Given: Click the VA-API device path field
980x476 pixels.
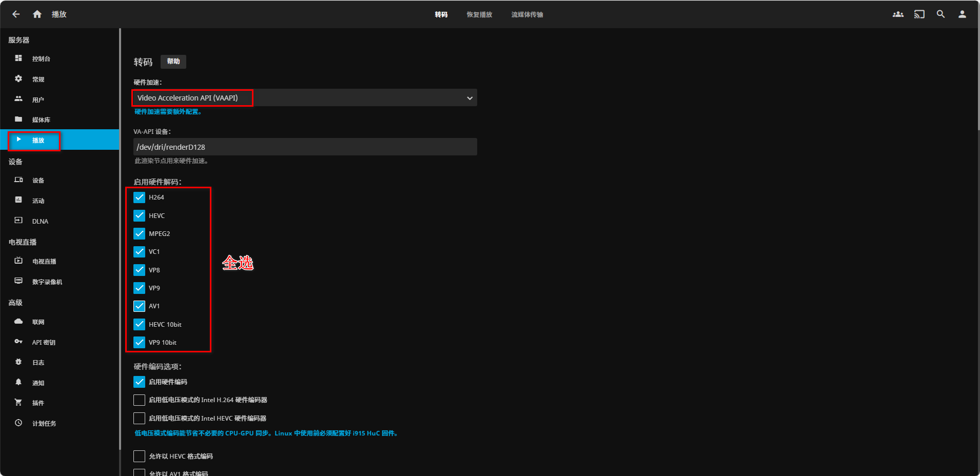Looking at the screenshot, I should pos(305,147).
